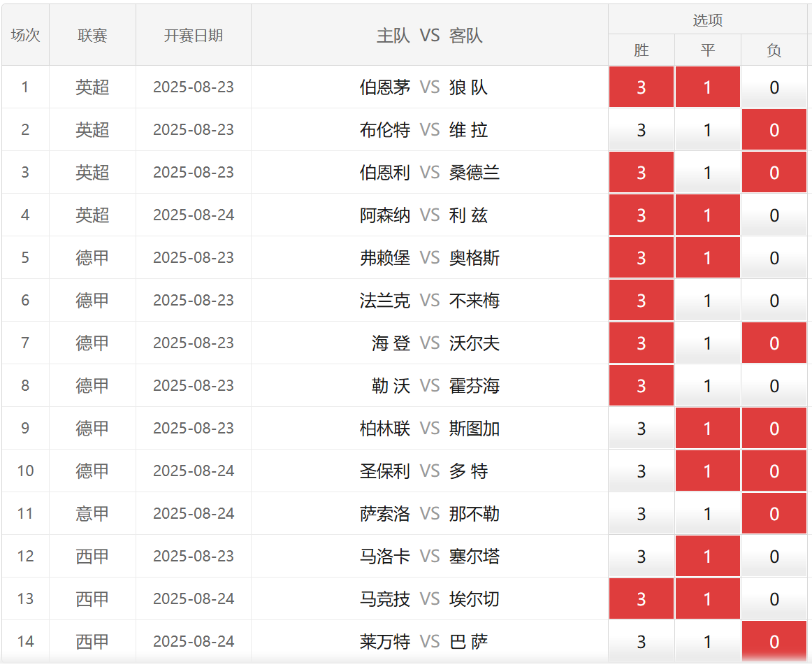Deselect draw option 1 for 马竞技 VS 埃尔切

[x=707, y=598]
